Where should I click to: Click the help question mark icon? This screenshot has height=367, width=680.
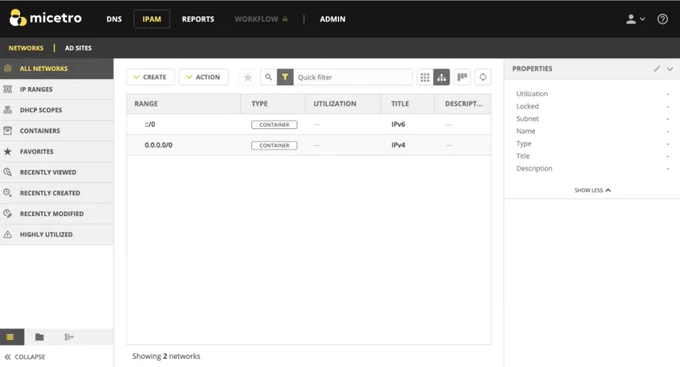(x=662, y=19)
